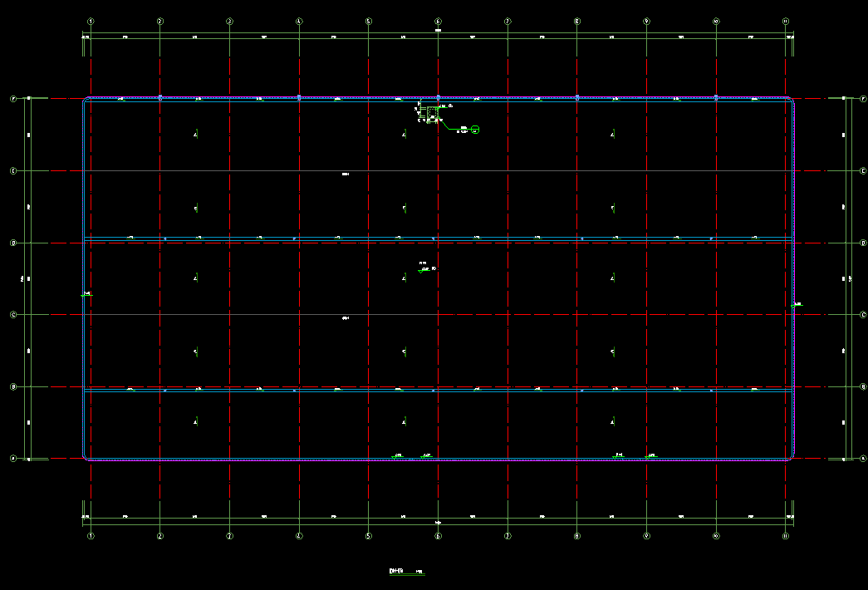This screenshot has height=590, width=868.
Task: Select grid bubble 4 in the bottom axis row
Action: [x=299, y=536]
